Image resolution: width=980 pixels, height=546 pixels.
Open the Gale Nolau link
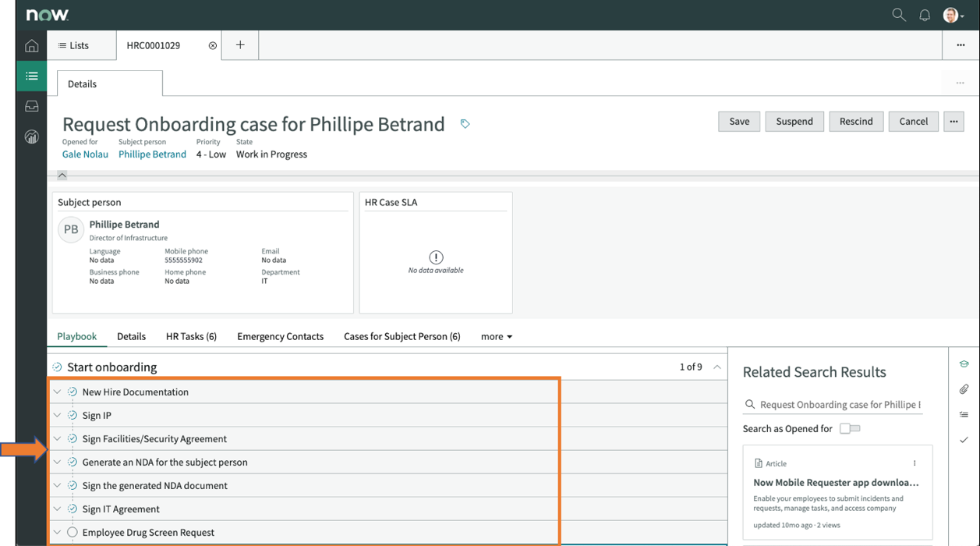[x=85, y=154]
